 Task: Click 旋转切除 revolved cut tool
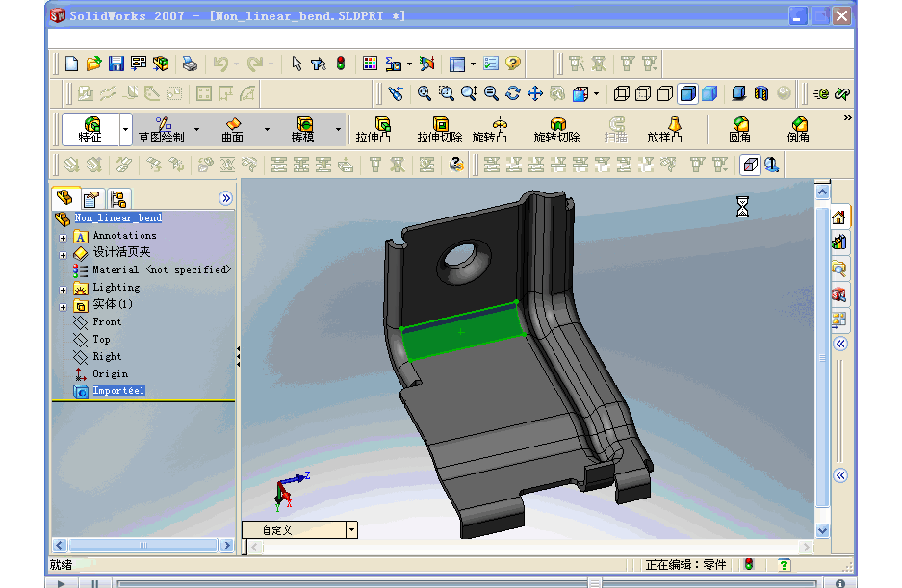[556, 130]
